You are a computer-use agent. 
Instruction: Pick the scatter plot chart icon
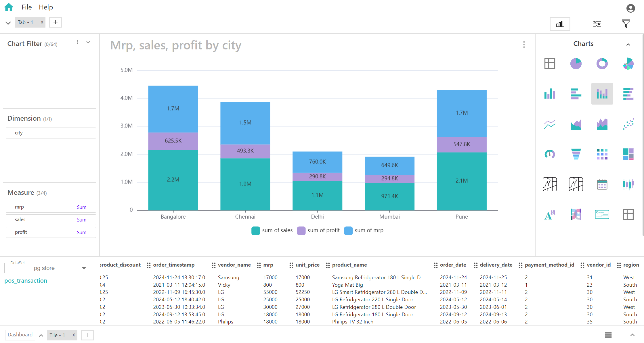(628, 124)
